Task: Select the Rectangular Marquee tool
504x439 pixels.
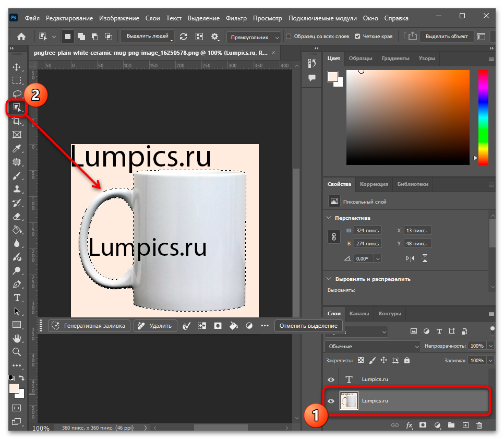Action: coord(17,80)
